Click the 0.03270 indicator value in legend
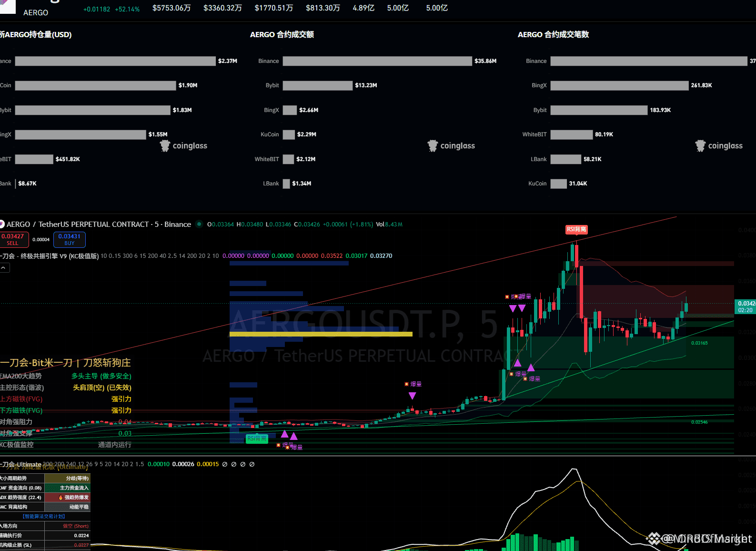Screen dimensions: 756x551 point(381,256)
